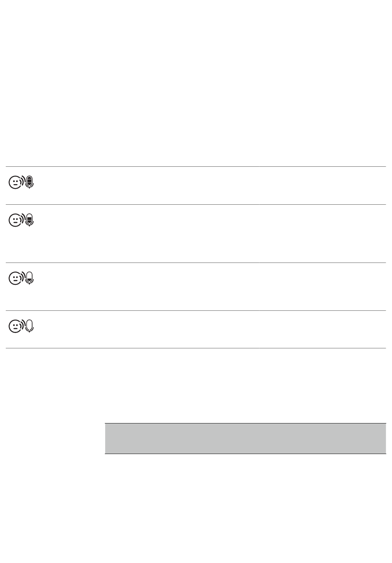Select the empty outline microphone icon
The width and height of the screenshot is (392, 563).
pos(30,326)
